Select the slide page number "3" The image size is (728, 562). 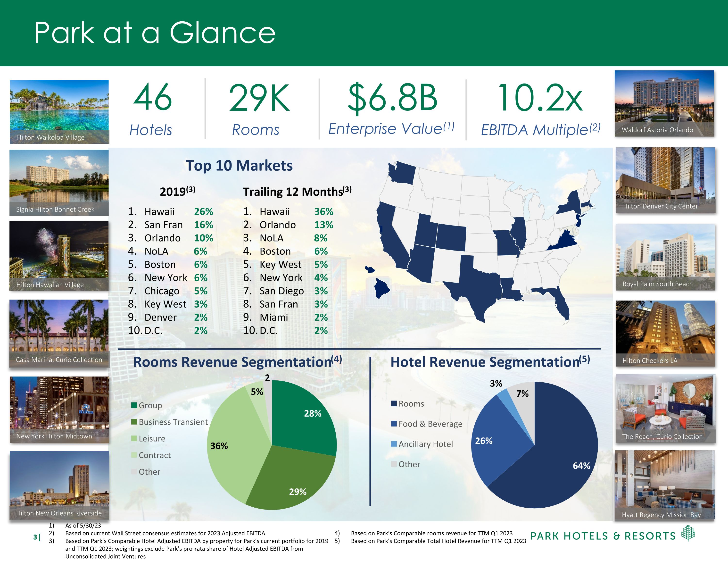(35, 537)
